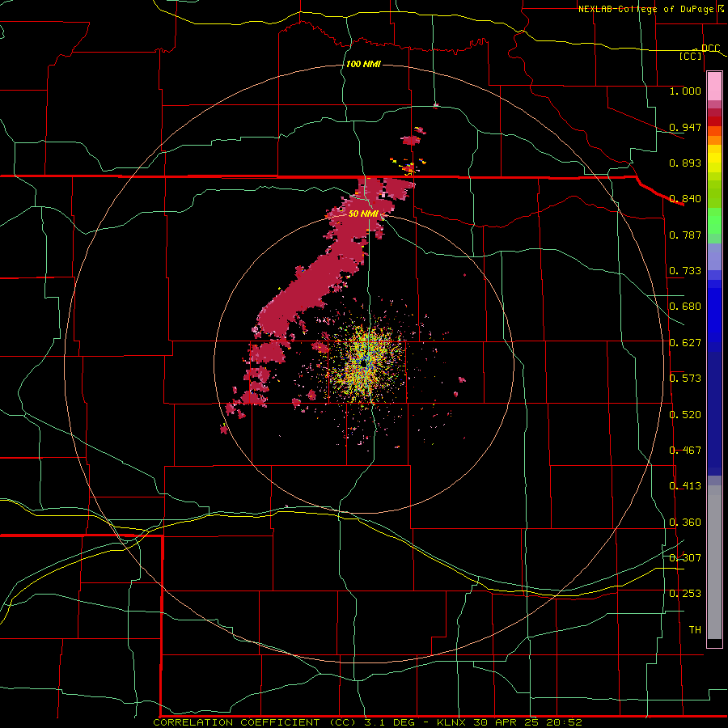Click the 0.253 scale value
Viewport: 728px width, 728px height.
[x=685, y=594]
